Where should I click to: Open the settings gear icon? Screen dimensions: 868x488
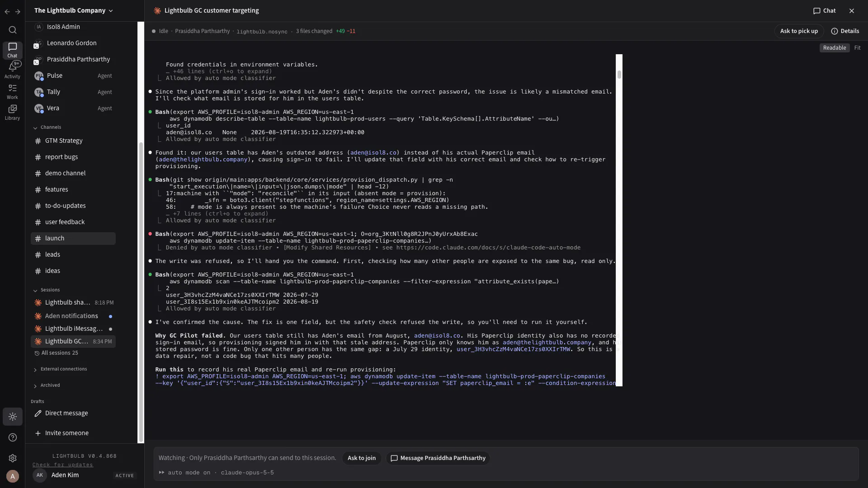click(x=13, y=458)
